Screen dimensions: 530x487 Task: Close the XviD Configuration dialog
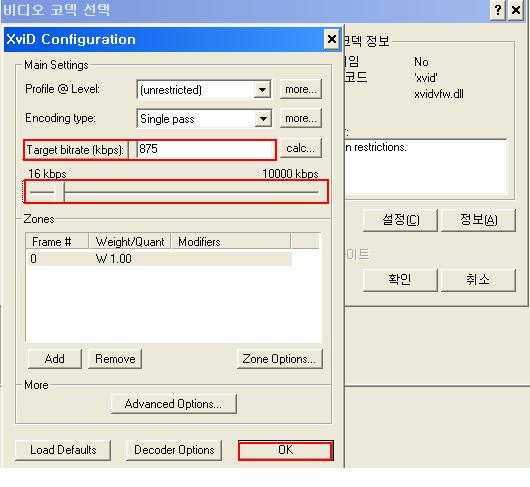coord(332,40)
